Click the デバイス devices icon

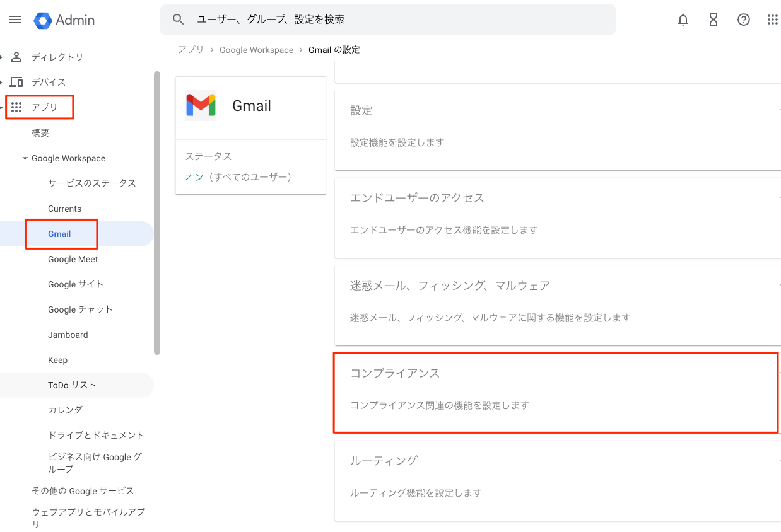(x=17, y=82)
